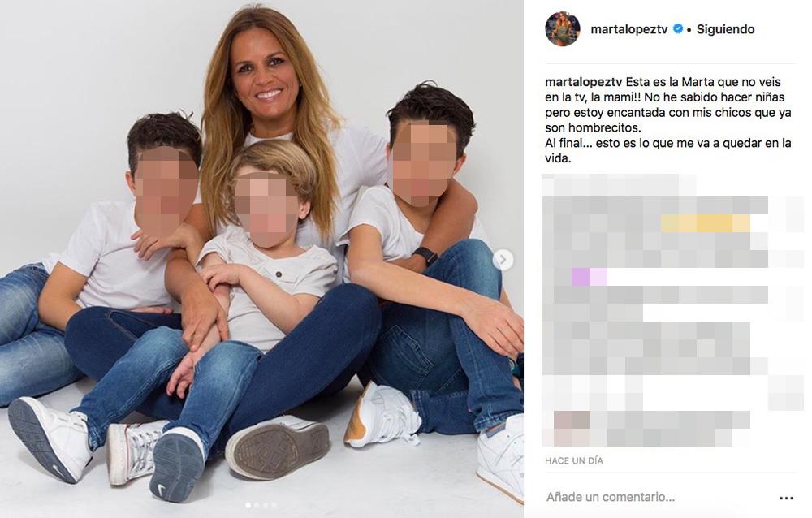Click the martalopeztv username in the caption
Screen dimensions: 812x518
pyautogui.click(x=583, y=82)
